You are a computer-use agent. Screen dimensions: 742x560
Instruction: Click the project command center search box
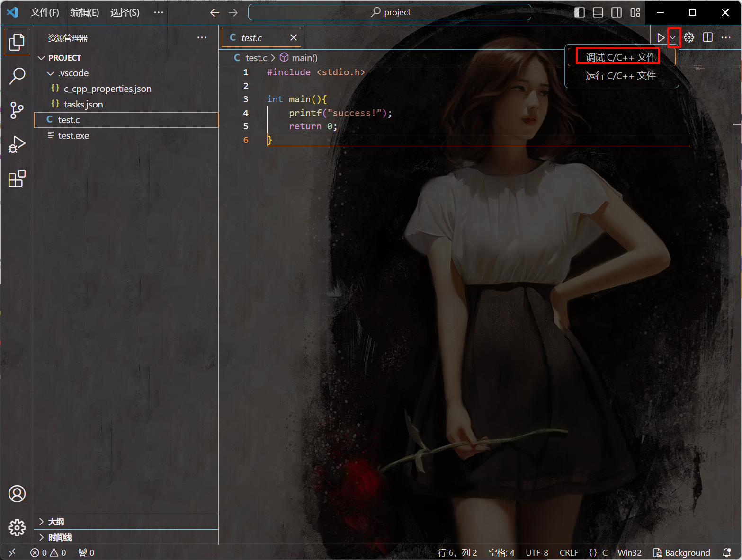[390, 12]
